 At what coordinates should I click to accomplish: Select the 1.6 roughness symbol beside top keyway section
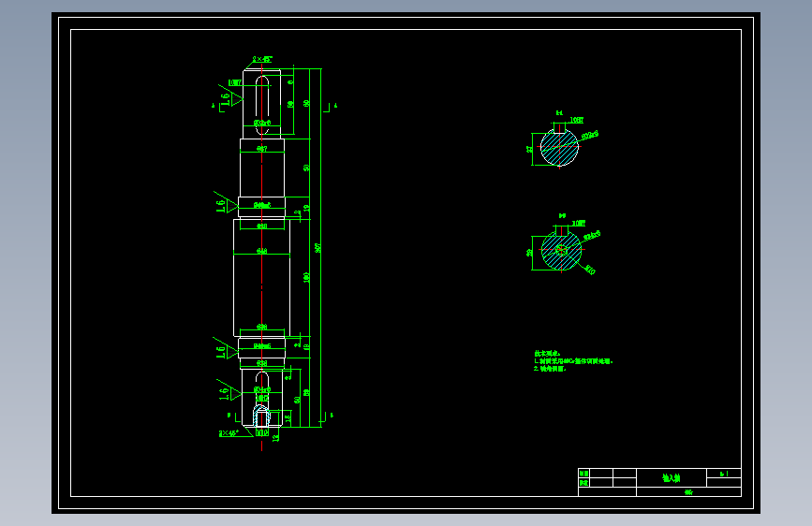pyautogui.click(x=230, y=96)
